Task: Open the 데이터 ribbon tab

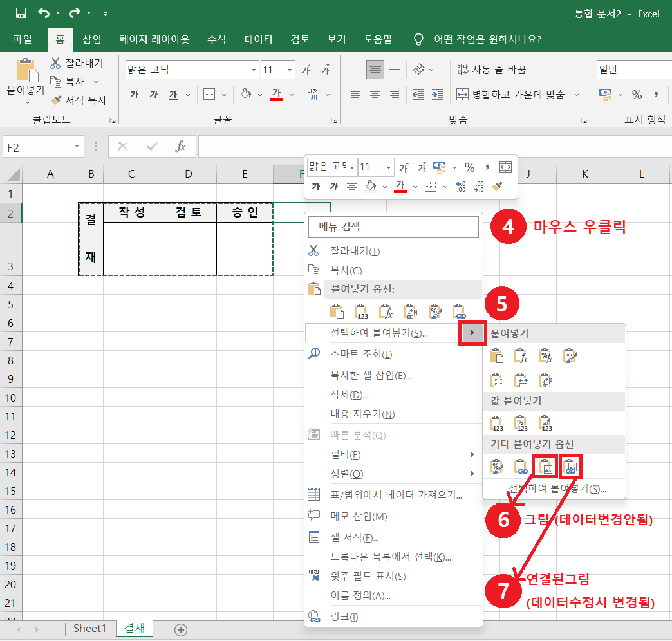Action: [258, 39]
